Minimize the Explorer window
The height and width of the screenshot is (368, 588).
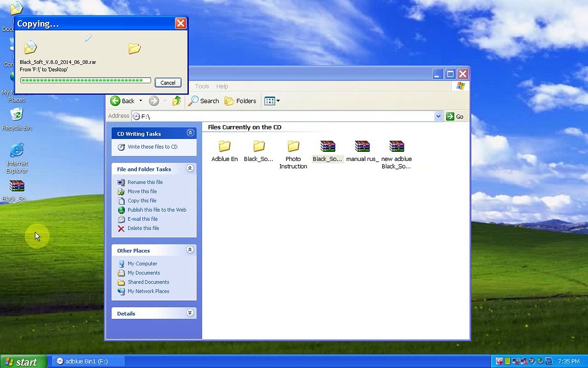437,74
